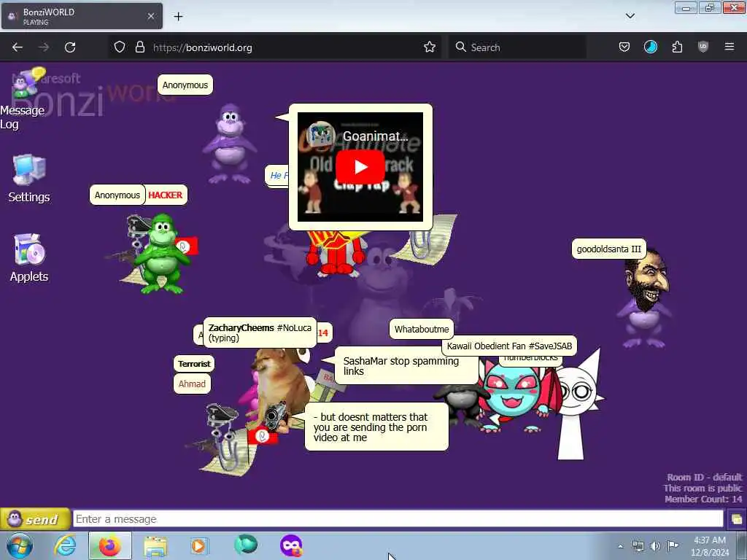Image resolution: width=747 pixels, height=560 pixels.
Task: Open the Pocket save icon
Action: pyautogui.click(x=624, y=47)
